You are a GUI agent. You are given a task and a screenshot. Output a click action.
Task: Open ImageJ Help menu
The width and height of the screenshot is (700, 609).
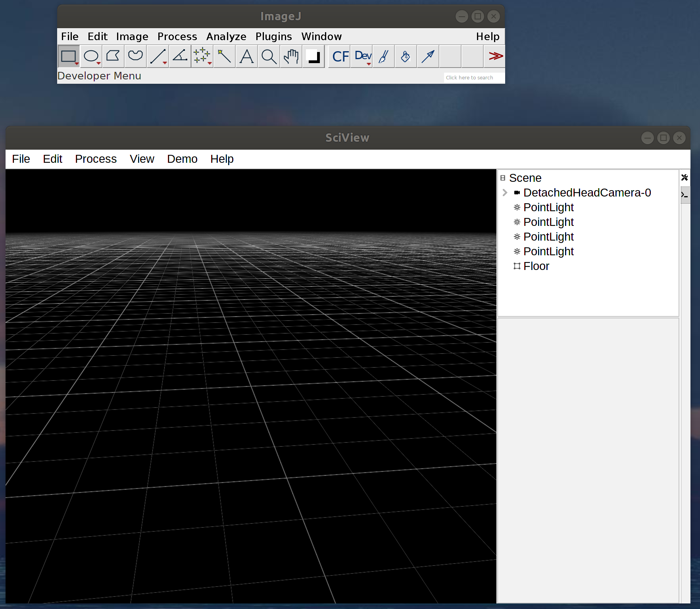488,37
